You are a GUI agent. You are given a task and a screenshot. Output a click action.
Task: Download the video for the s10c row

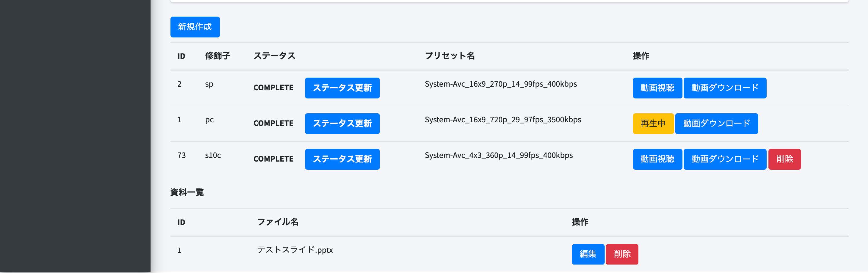click(725, 159)
